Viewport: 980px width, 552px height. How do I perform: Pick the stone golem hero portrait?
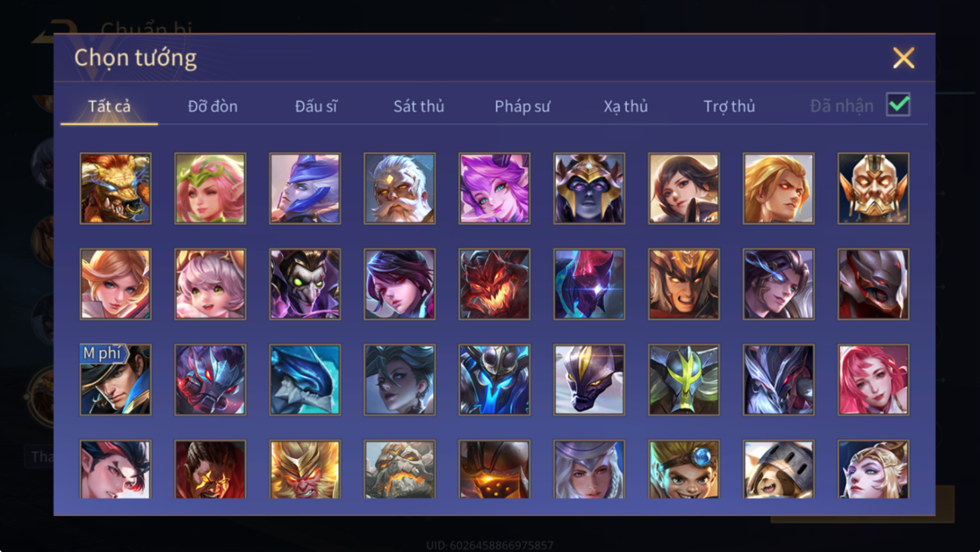[400, 469]
